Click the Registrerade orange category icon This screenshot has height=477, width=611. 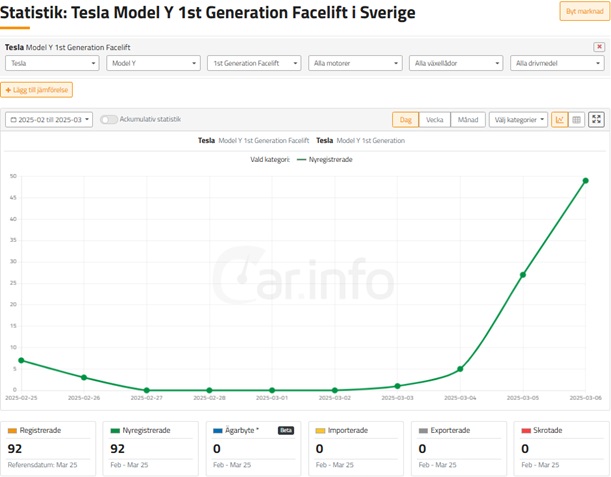click(x=13, y=431)
